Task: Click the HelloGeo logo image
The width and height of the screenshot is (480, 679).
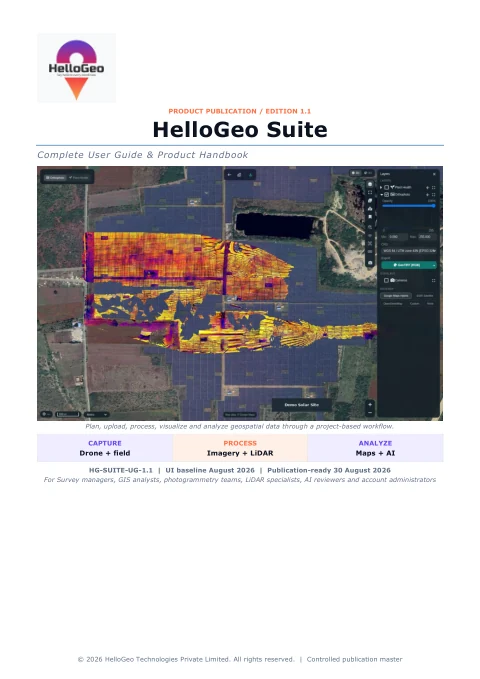Action: [77, 68]
